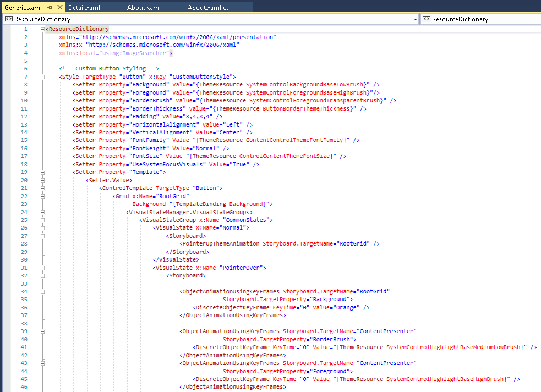Collapse the ControlTemplate block on line 21
The image size is (541, 392).
point(42,188)
